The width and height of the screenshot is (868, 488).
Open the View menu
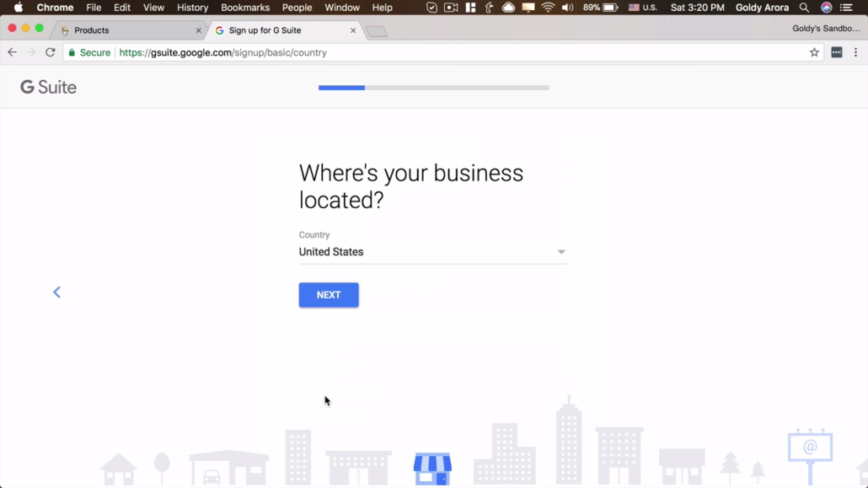point(153,8)
